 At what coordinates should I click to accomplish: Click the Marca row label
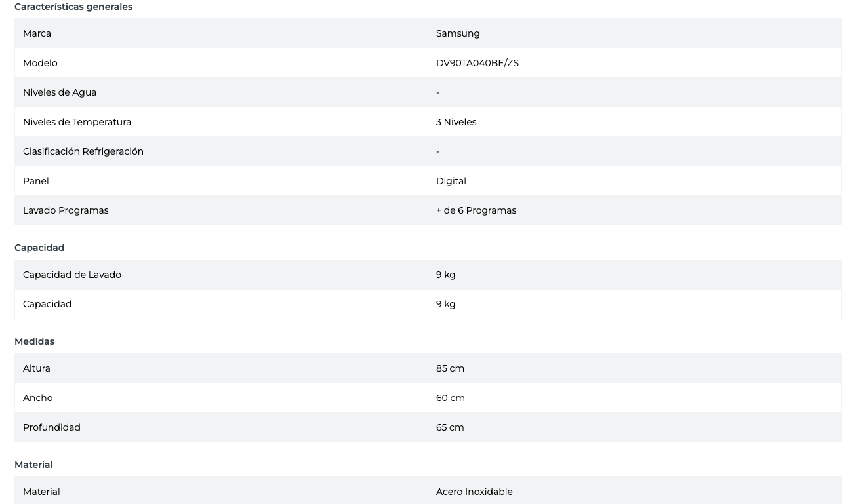tap(37, 33)
